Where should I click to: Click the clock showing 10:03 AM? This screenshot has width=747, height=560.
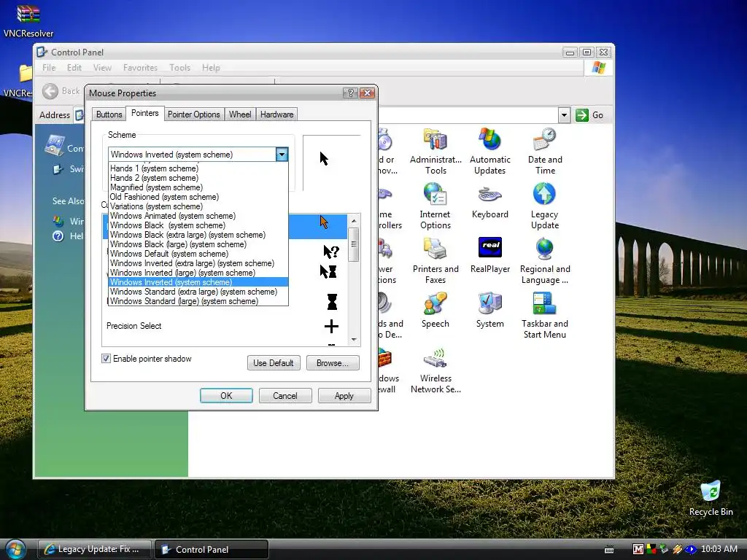[x=719, y=549]
